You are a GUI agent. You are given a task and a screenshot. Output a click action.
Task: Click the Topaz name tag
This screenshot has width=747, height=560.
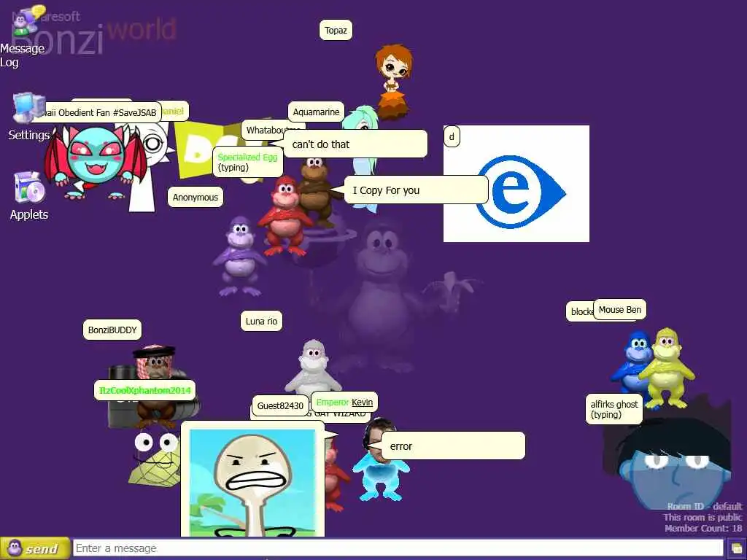[336, 30]
